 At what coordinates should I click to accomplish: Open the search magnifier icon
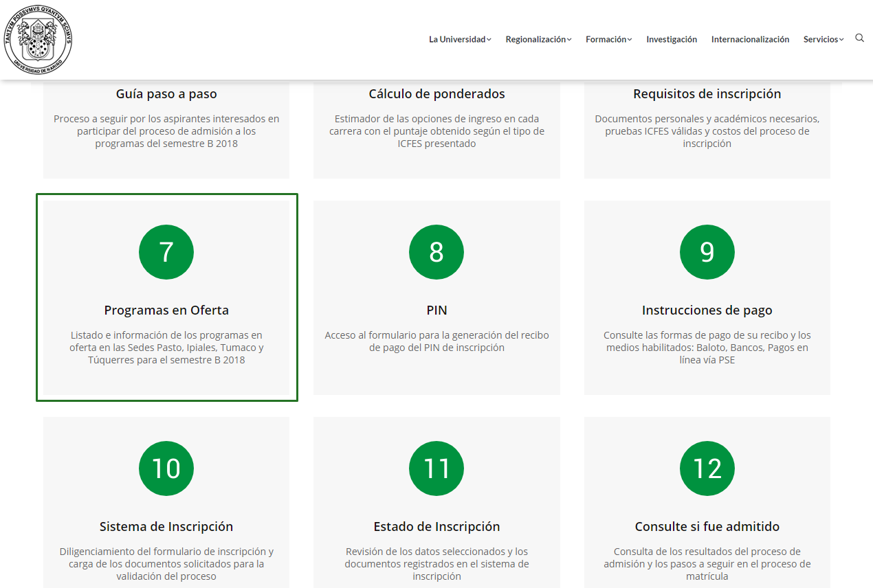coord(859,38)
